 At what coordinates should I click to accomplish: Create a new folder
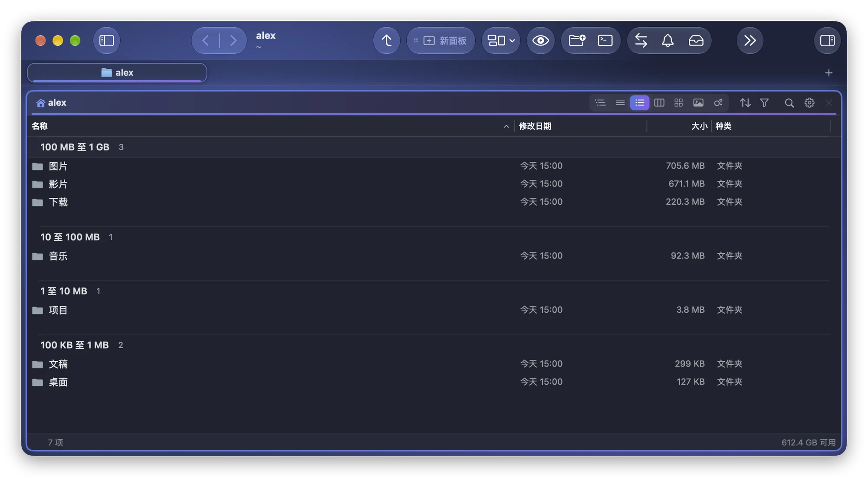coord(577,40)
